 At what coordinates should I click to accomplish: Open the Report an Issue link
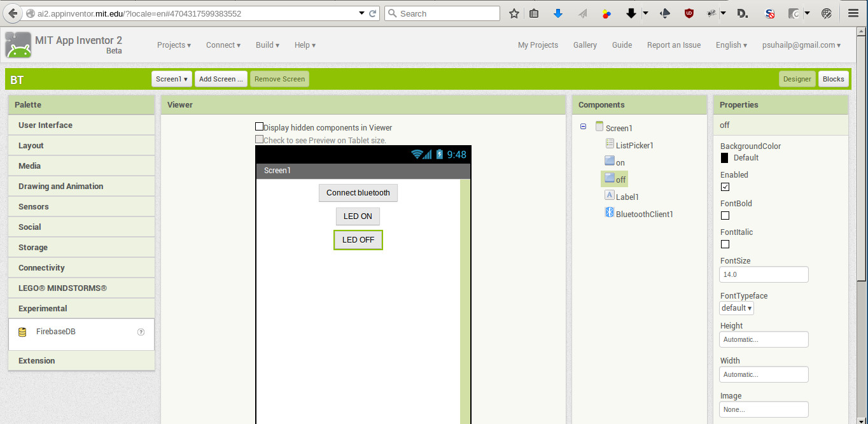coord(674,45)
